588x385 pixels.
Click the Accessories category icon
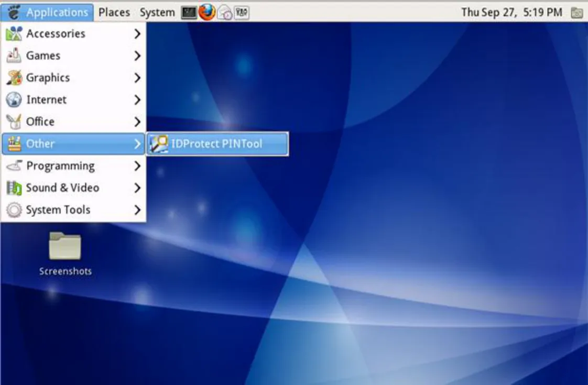tap(14, 34)
